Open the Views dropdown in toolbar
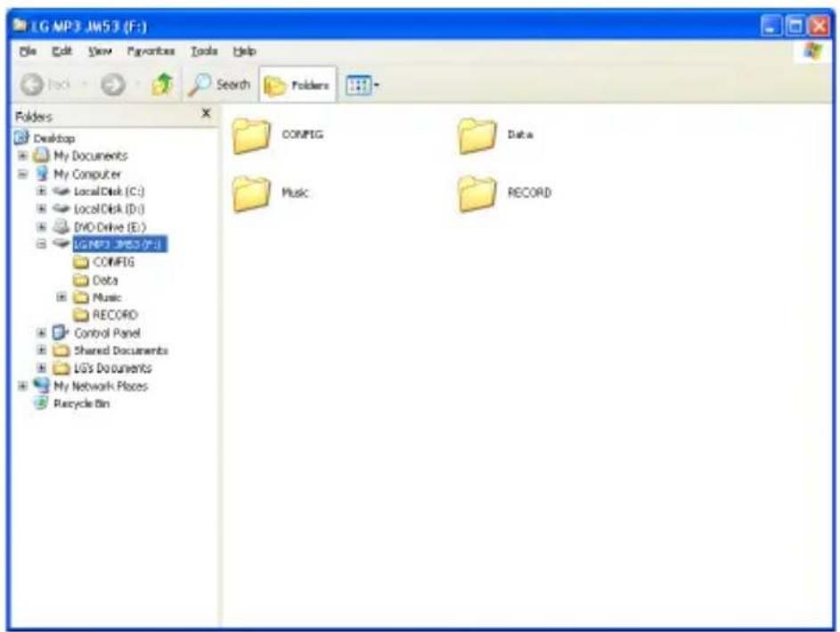Screen dimensions: 840x632 pos(363,85)
